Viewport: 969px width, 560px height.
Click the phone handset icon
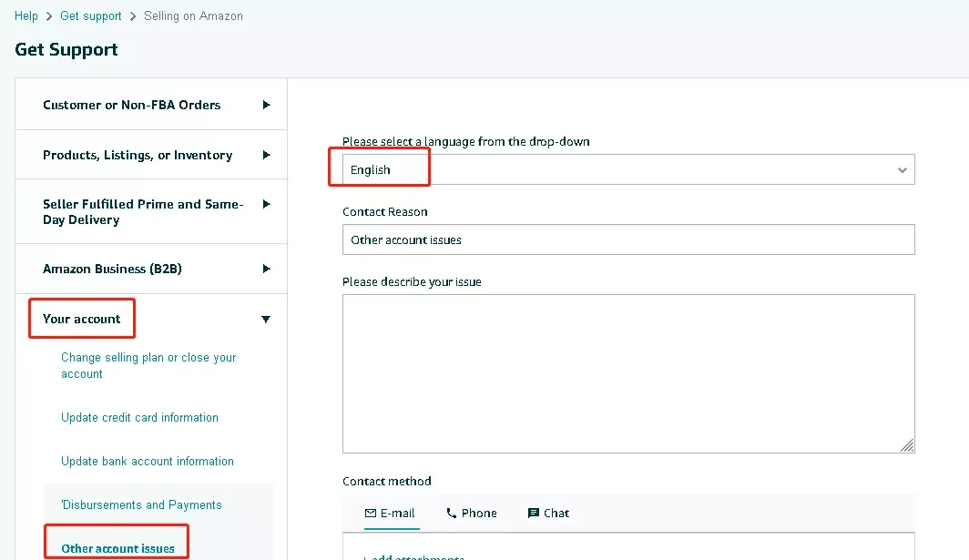[452, 513]
